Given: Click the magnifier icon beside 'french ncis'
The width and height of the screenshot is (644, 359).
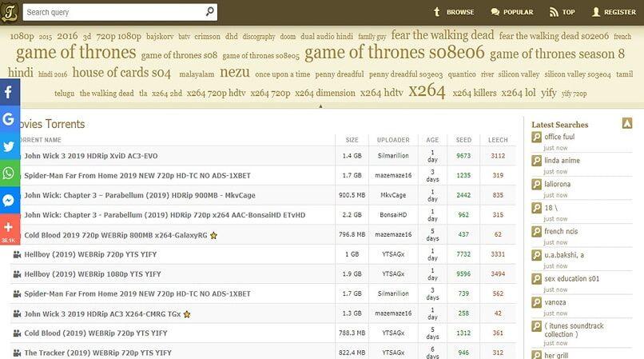Looking at the screenshot, I should click(536, 232).
